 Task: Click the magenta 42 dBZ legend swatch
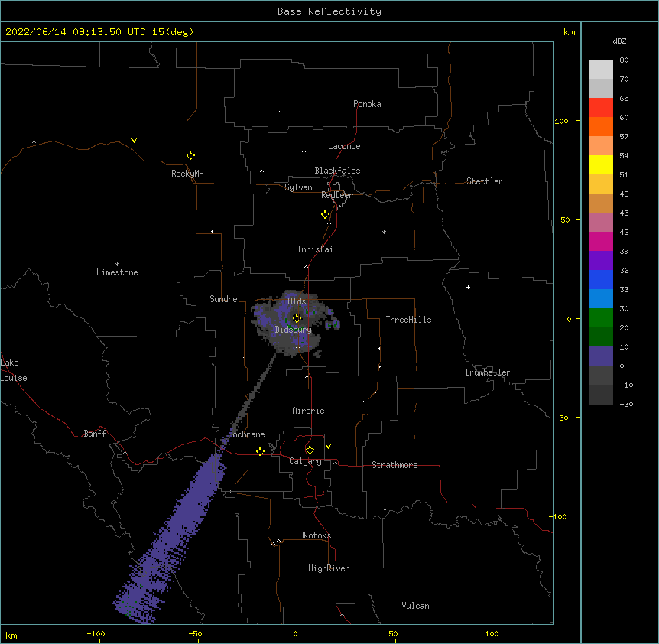tap(601, 241)
